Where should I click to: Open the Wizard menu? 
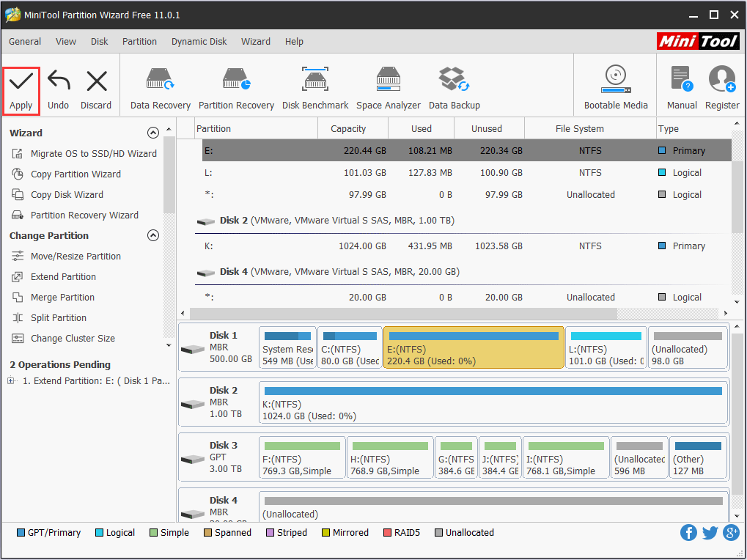(x=256, y=42)
